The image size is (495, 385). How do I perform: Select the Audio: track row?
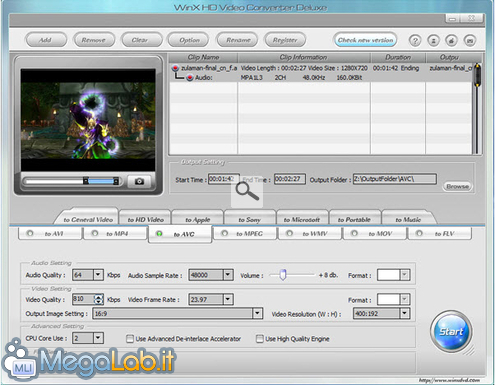tap(322, 77)
